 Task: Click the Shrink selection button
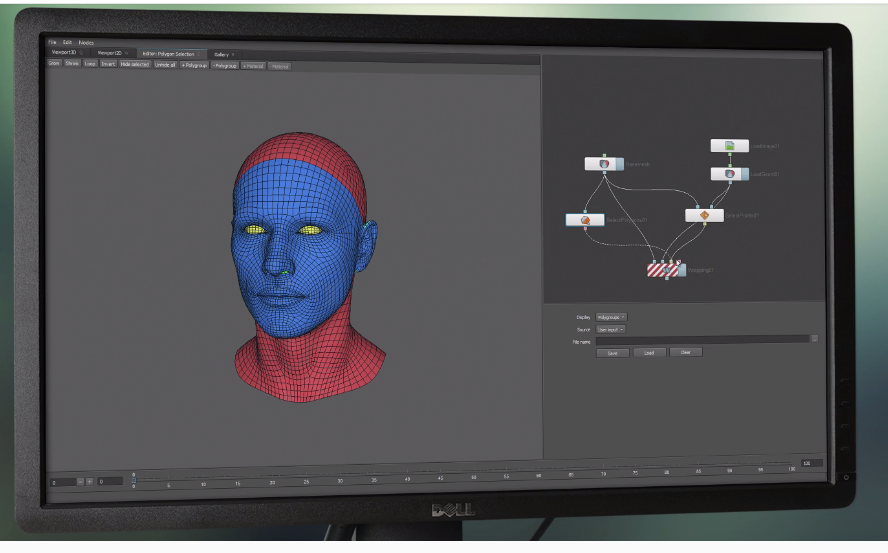(72, 63)
